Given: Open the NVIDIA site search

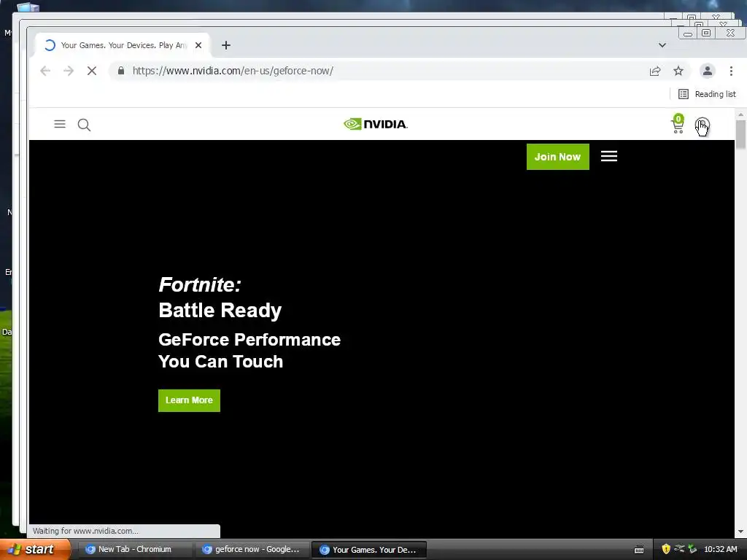Looking at the screenshot, I should coord(84,125).
